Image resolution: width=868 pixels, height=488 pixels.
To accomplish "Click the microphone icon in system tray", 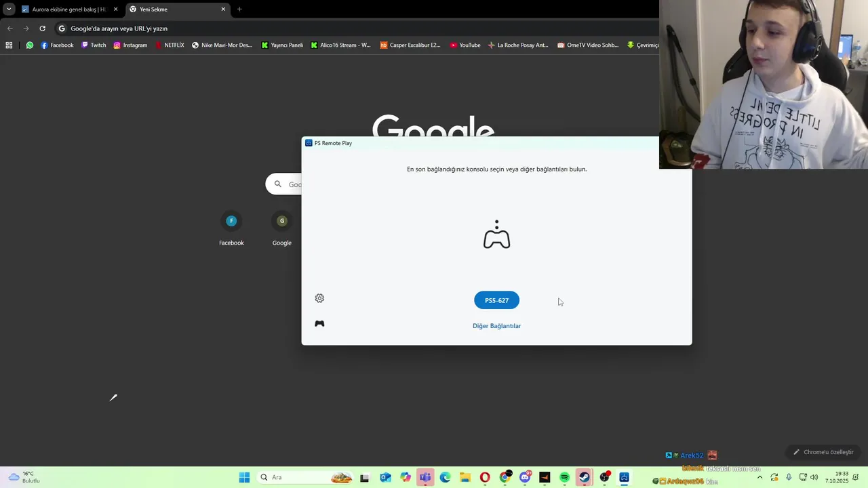I will 789,477.
